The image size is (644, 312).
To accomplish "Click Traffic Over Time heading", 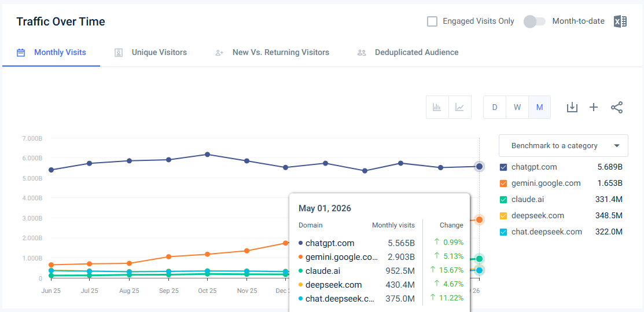I will tap(61, 22).
